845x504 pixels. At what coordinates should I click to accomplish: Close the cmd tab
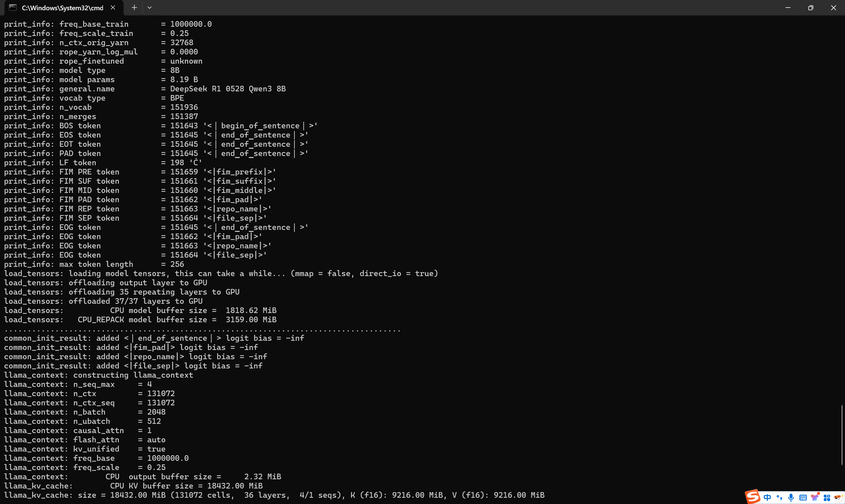(x=113, y=8)
